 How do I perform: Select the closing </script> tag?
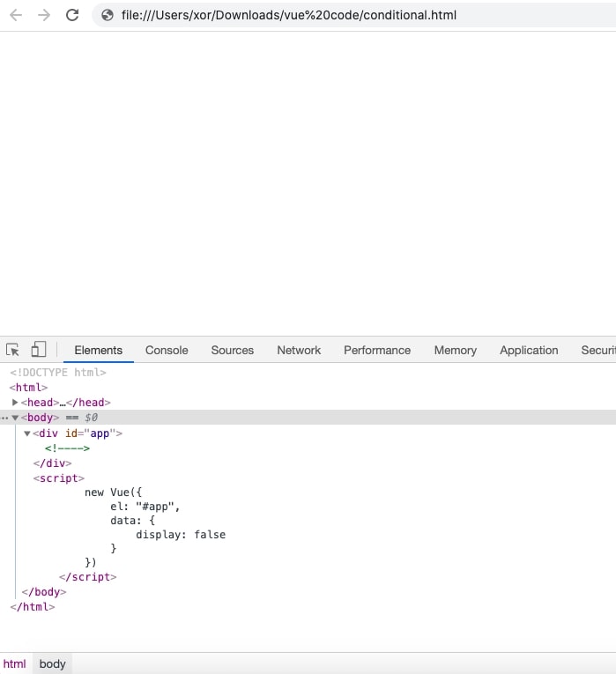coord(88,577)
